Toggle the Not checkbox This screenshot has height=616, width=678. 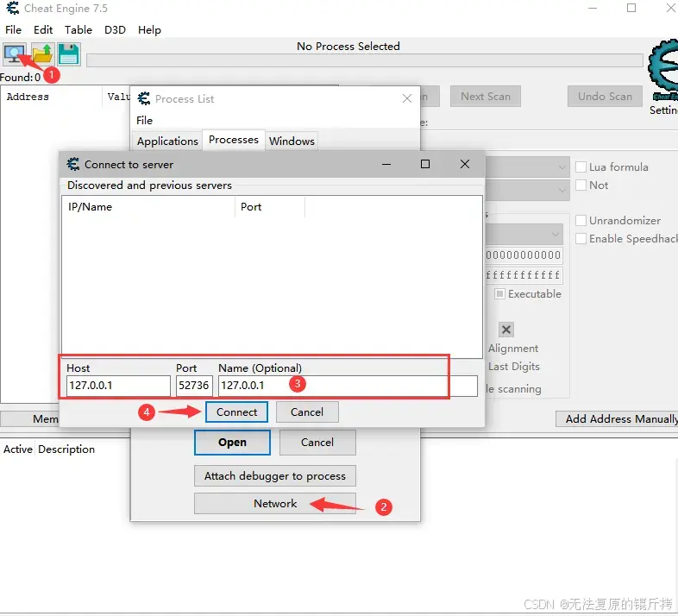click(581, 185)
